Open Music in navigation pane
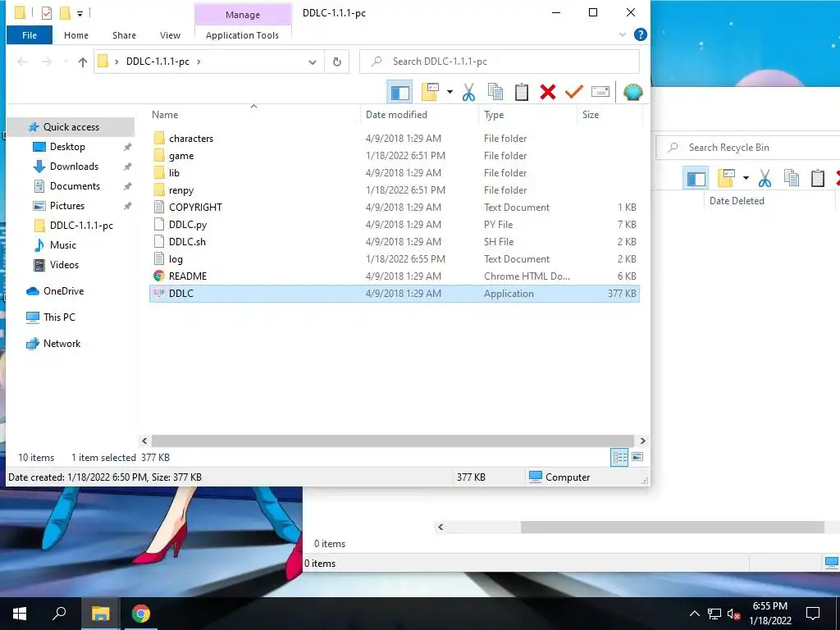 pos(62,244)
